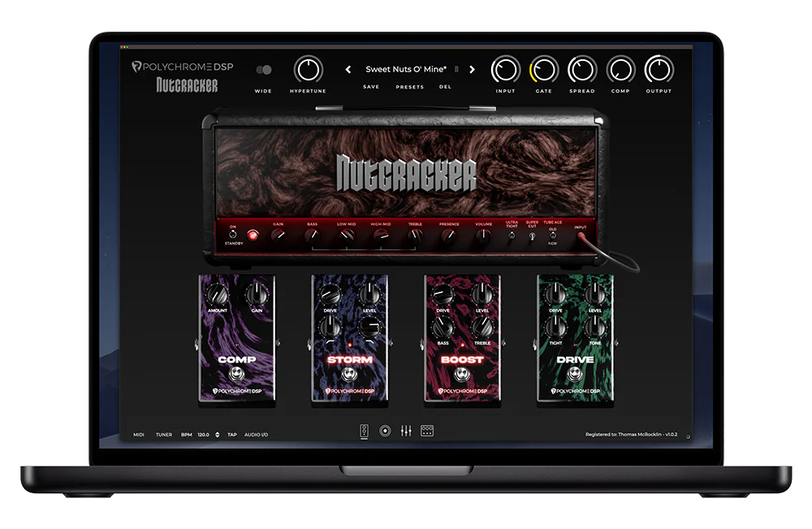Click the Storm pedal's unlabeled lower-right knob
The height and width of the screenshot is (529, 812).
pos(369,327)
